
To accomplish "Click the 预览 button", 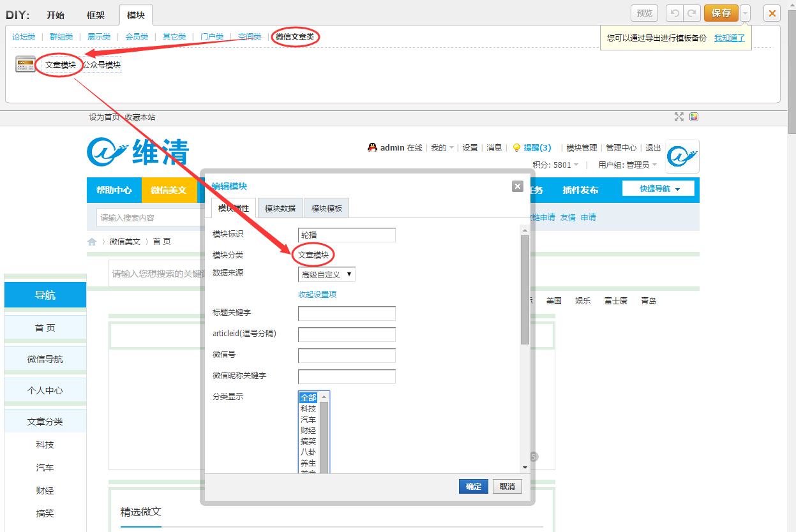I will [645, 13].
